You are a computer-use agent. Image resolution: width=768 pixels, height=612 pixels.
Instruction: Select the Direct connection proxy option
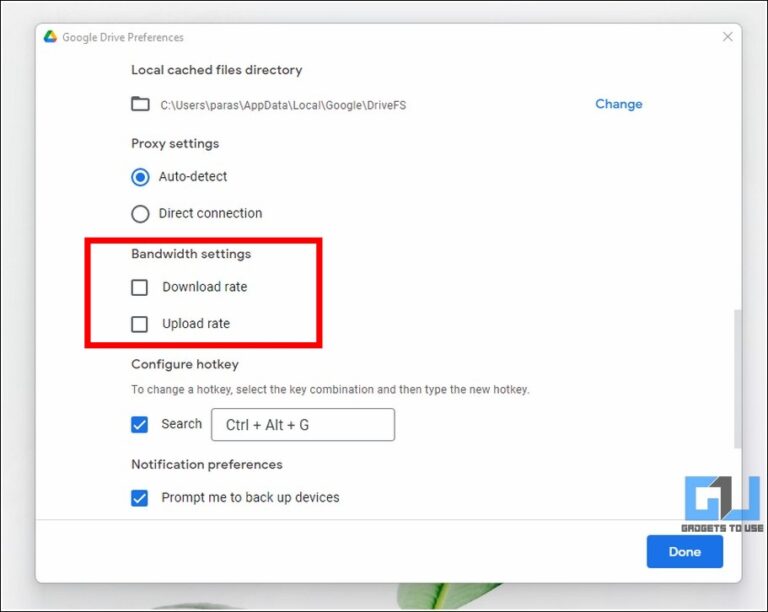coord(140,213)
